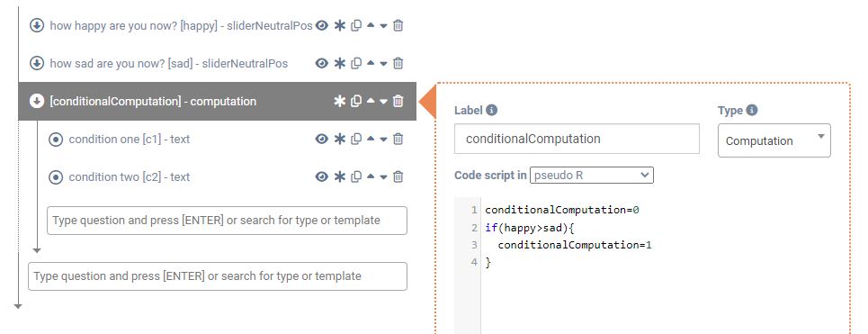Click the info icon next to Label
Viewport: 868px width, 334px height.
pyautogui.click(x=492, y=110)
